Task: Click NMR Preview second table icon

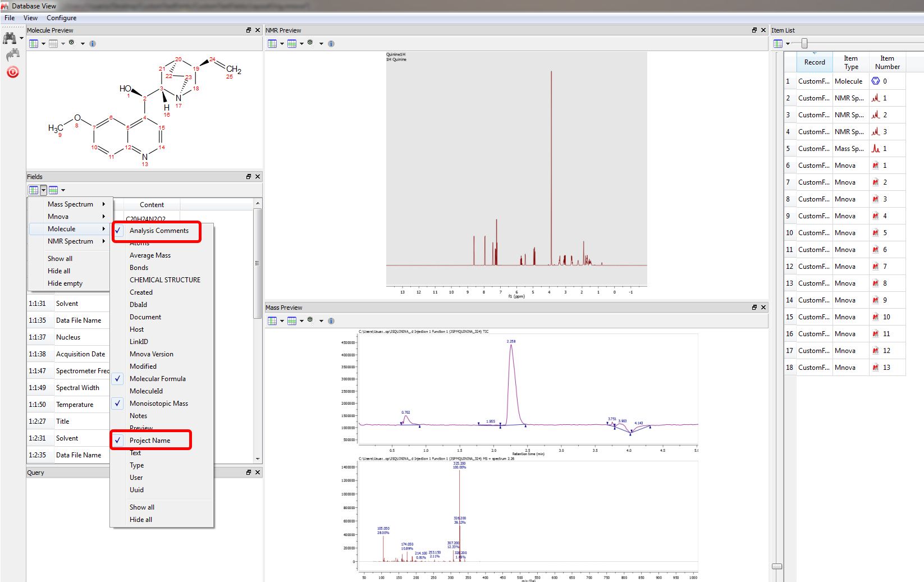Action: [x=292, y=43]
